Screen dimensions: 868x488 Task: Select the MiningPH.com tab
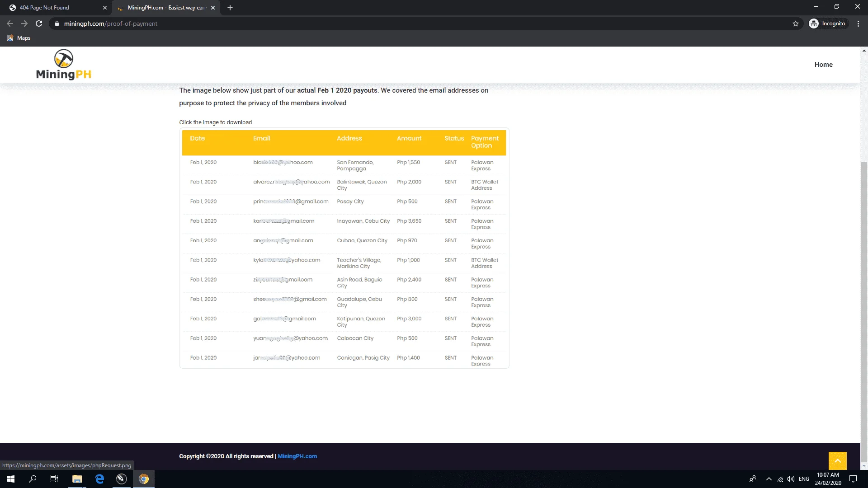[165, 8]
